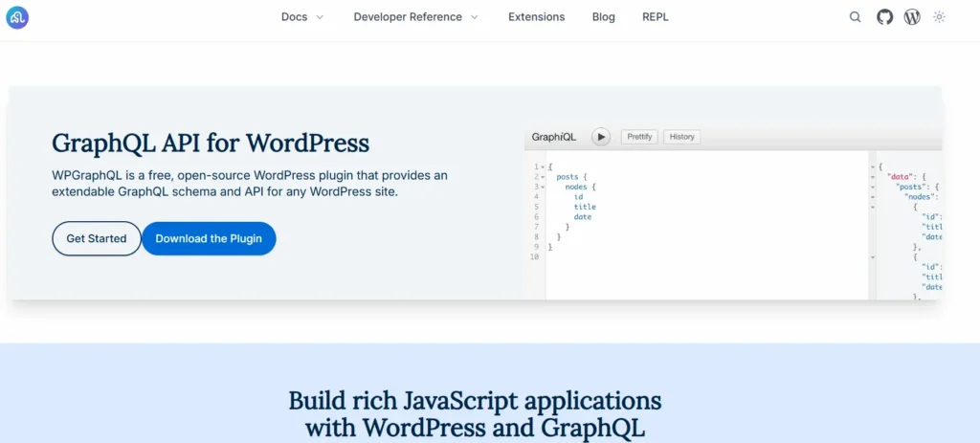Click the WPGraphQL logo icon
The image size is (980, 443).
[x=17, y=17]
